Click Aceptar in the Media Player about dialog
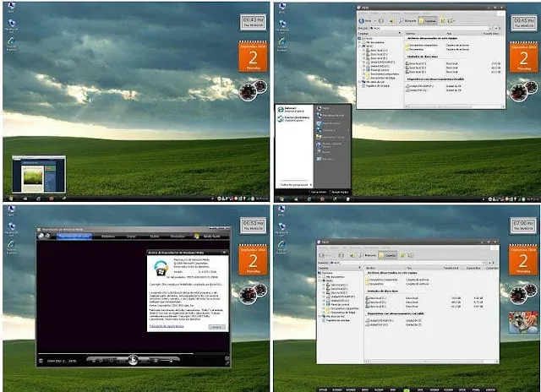Viewport: 541px width, 392px height. point(216,327)
